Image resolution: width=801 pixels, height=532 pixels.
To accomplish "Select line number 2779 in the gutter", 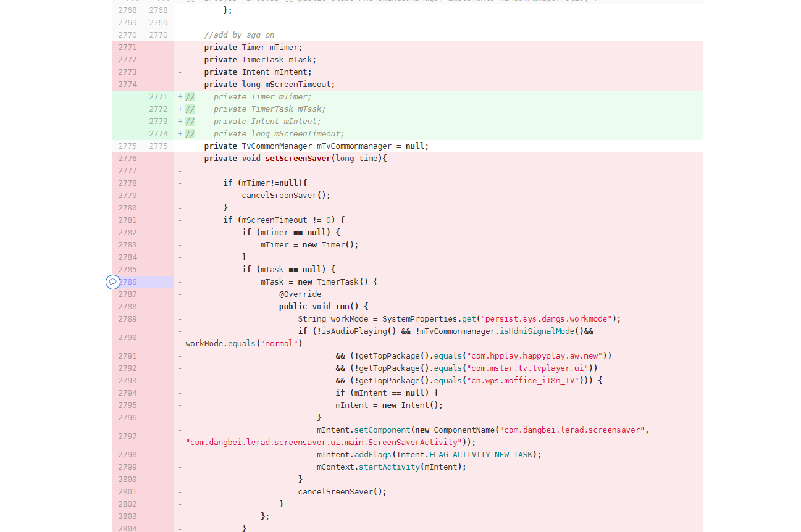I will point(127,196).
